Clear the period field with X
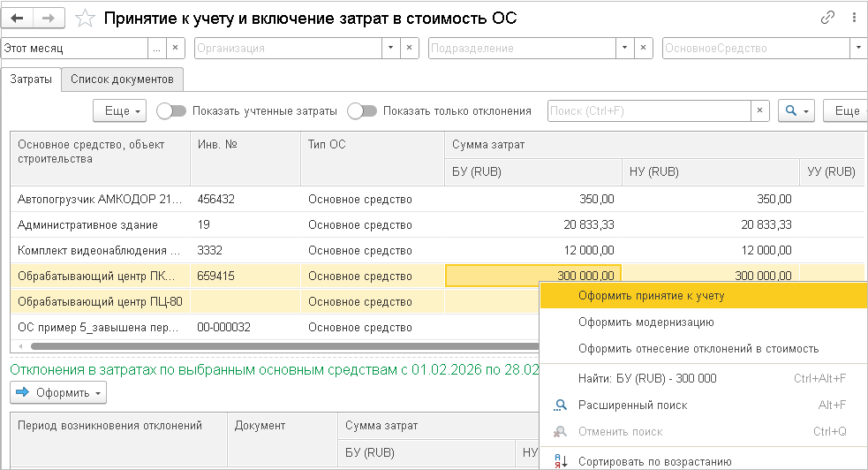 point(176,49)
